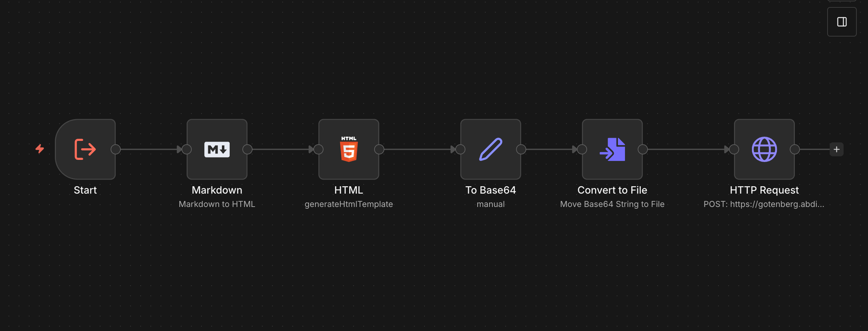Open the Start trigger node
Viewport: 868px width, 331px height.
[x=85, y=149]
